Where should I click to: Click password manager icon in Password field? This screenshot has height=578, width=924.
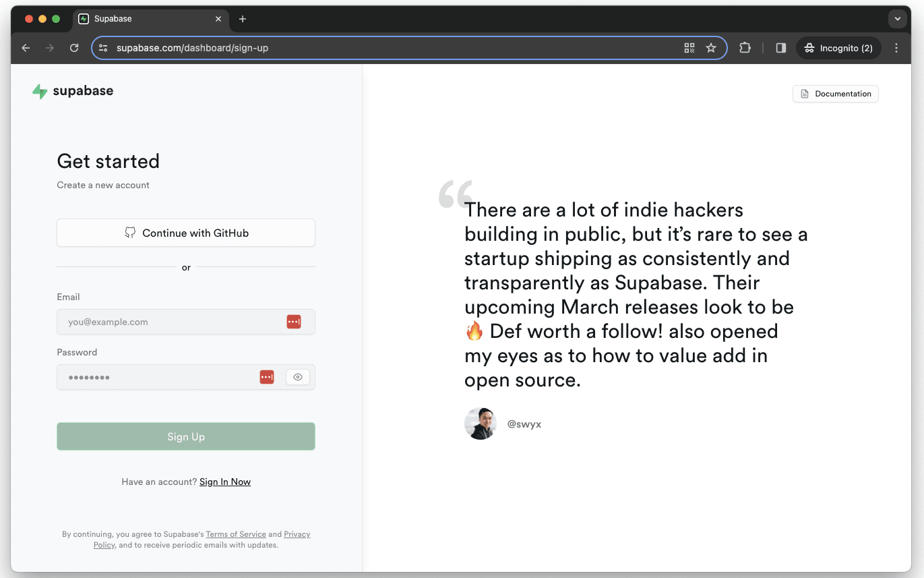(x=267, y=377)
